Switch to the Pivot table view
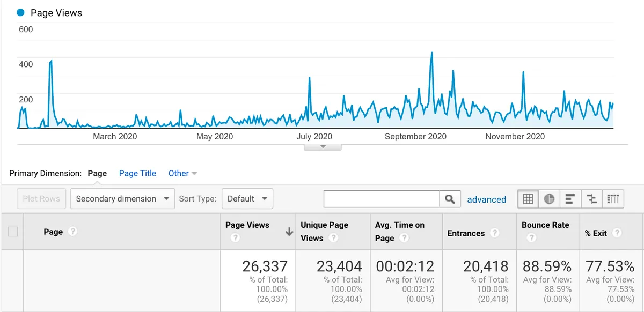The width and height of the screenshot is (644, 312). pyautogui.click(x=613, y=199)
